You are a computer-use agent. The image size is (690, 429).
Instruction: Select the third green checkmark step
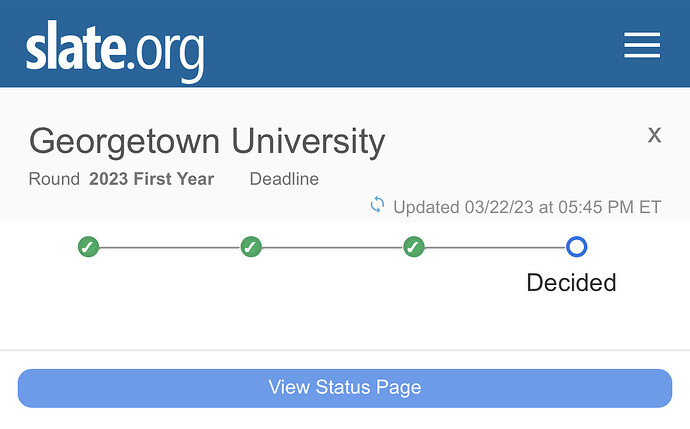(x=414, y=246)
